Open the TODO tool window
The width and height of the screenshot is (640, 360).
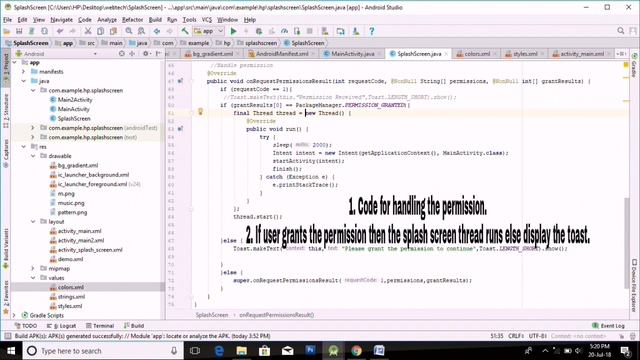(26, 326)
